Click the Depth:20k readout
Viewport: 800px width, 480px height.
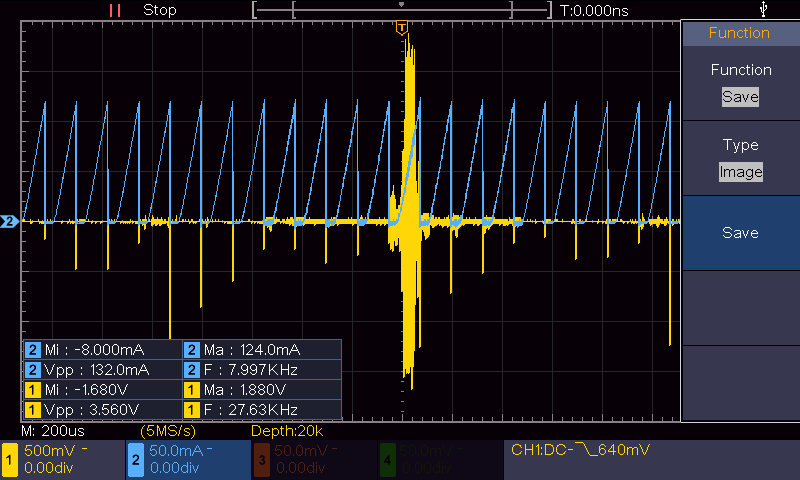coord(287,431)
